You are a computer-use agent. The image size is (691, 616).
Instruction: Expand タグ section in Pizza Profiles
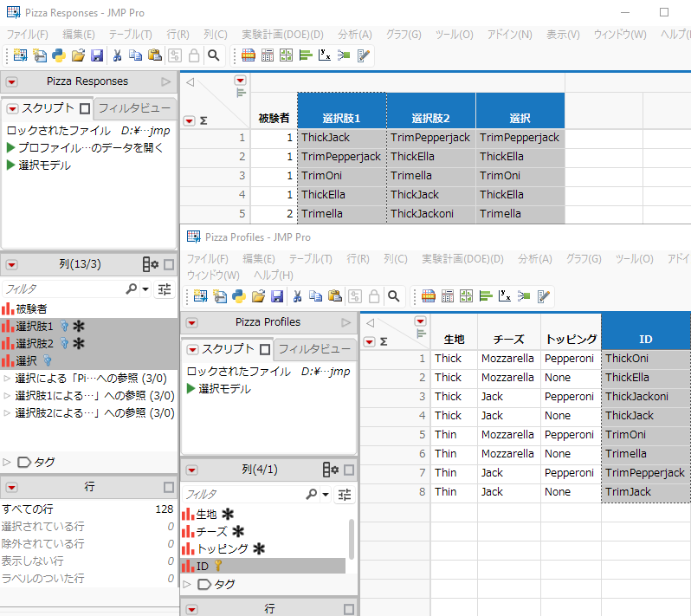187,584
